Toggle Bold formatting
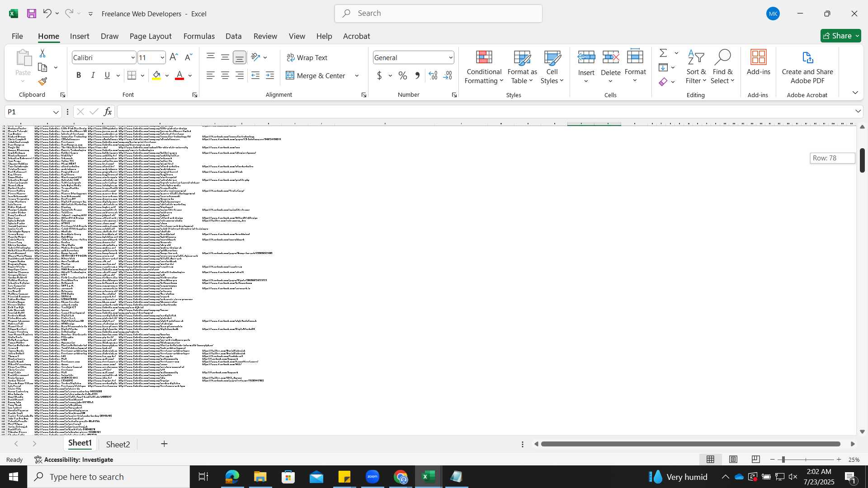 pyautogui.click(x=79, y=75)
